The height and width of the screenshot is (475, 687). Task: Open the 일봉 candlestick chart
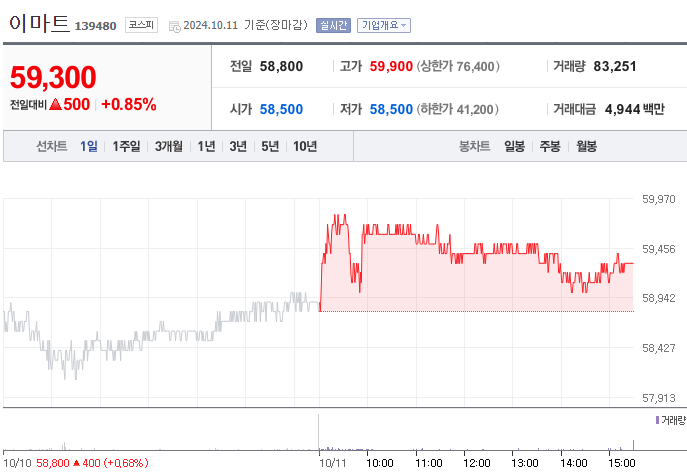click(514, 146)
